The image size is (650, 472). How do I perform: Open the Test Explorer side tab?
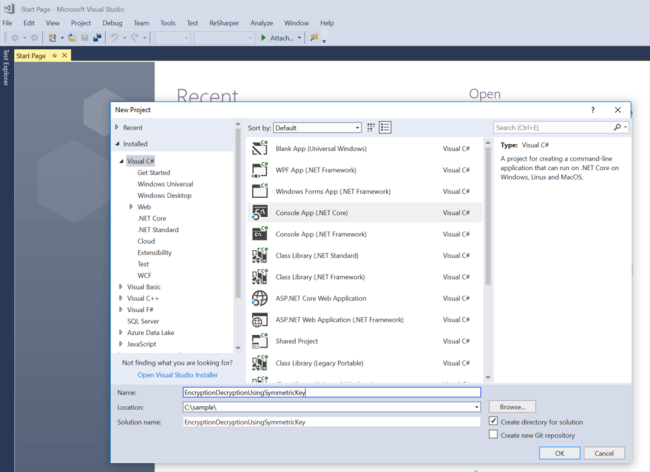[x=6, y=67]
